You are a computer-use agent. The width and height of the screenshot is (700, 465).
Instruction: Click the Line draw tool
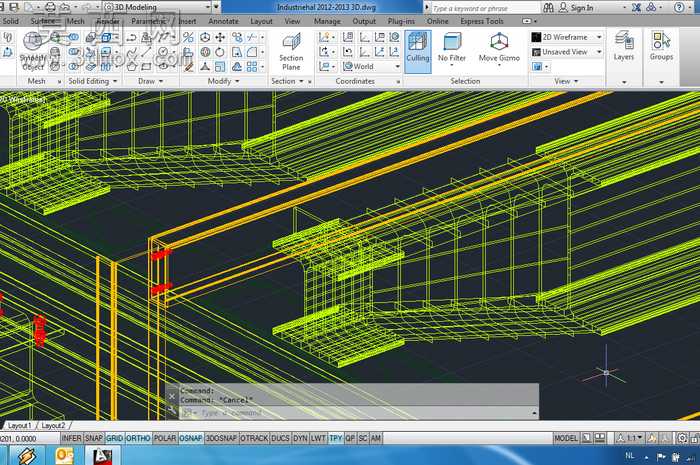pos(146,52)
